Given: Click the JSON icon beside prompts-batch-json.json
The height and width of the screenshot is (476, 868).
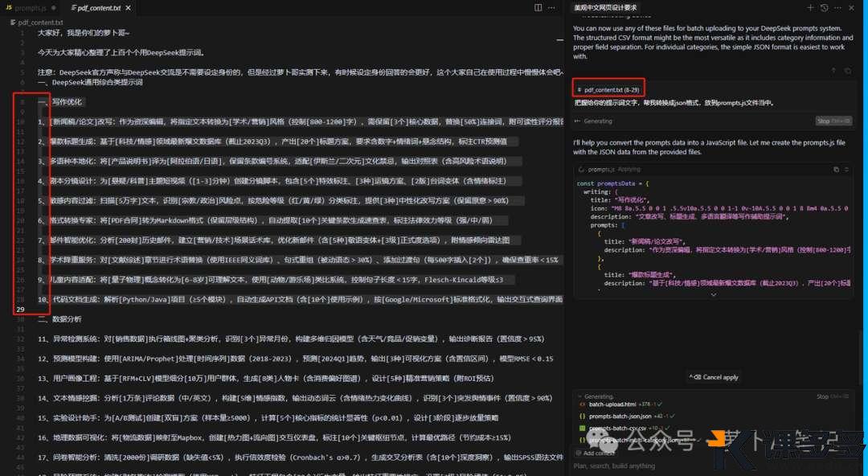Looking at the screenshot, I should click(583, 416).
